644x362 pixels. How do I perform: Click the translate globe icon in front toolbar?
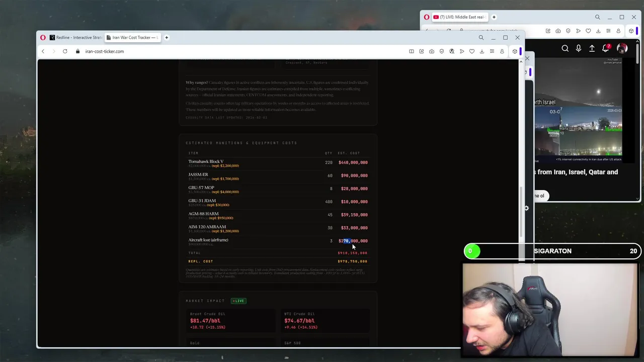tap(452, 51)
